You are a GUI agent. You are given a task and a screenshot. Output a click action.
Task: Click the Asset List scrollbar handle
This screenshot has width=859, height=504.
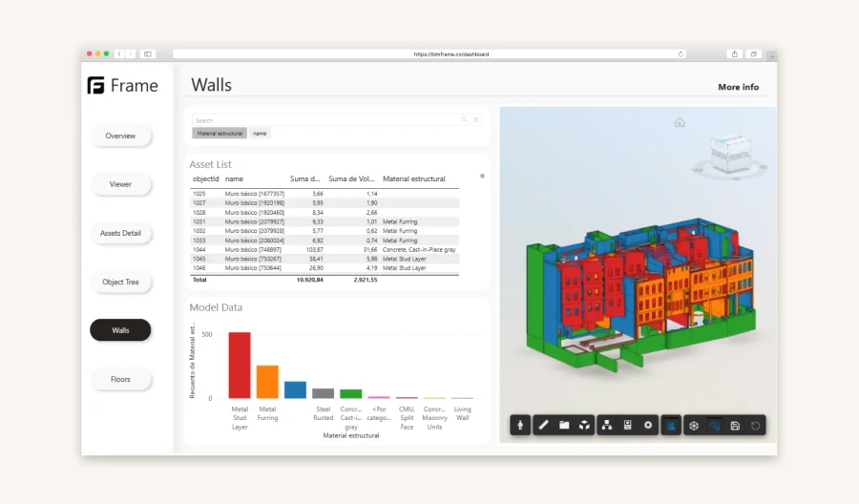[482, 176]
